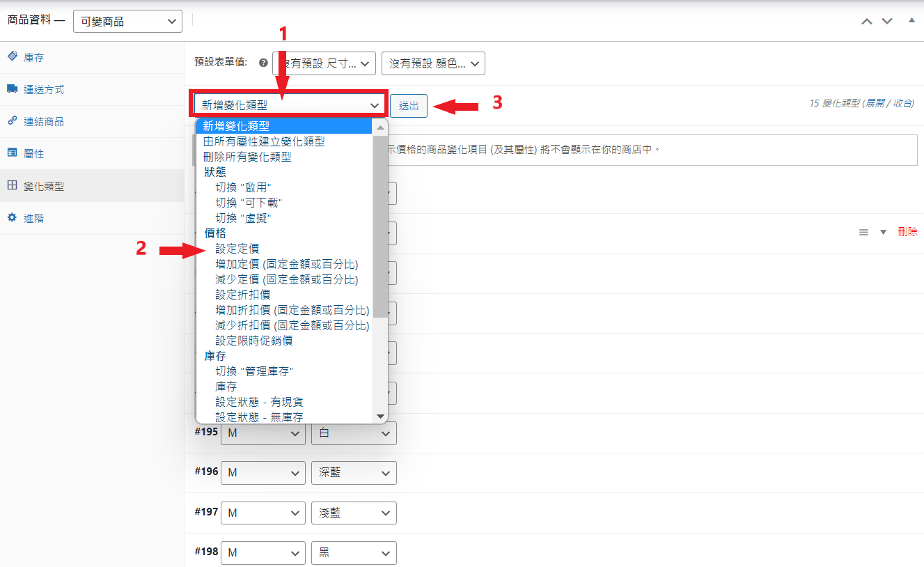The width and height of the screenshot is (924, 567).
Task: Select 增加定價 (固定金額或百分比) option
Action: pyautogui.click(x=284, y=264)
